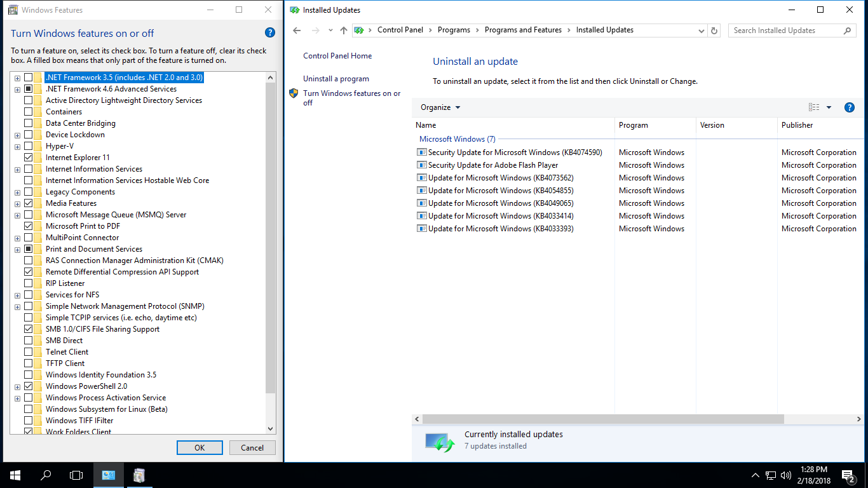The width and height of the screenshot is (868, 488).
Task: Enable the Containers feature checkbox
Action: pyautogui.click(x=28, y=112)
